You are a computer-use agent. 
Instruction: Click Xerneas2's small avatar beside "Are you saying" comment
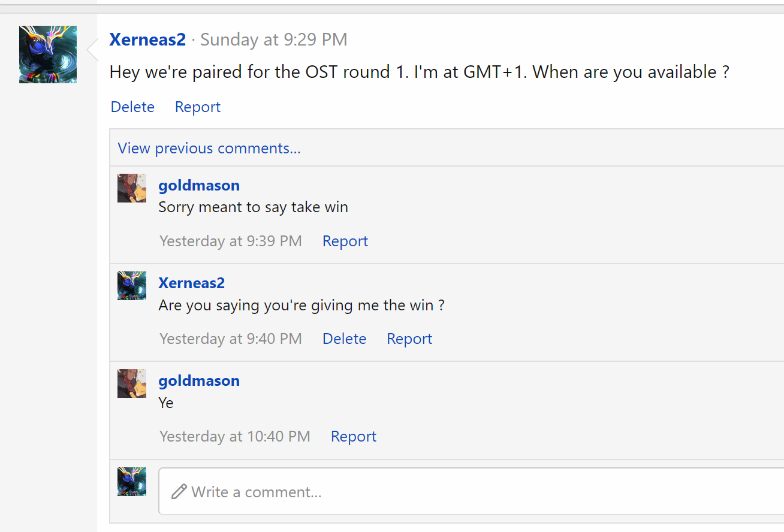click(x=132, y=286)
